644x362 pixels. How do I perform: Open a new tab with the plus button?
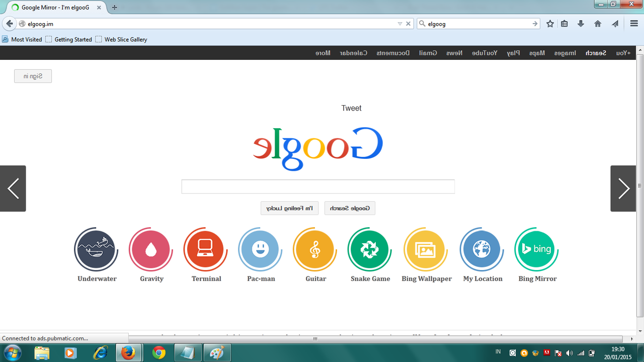pos(115,8)
